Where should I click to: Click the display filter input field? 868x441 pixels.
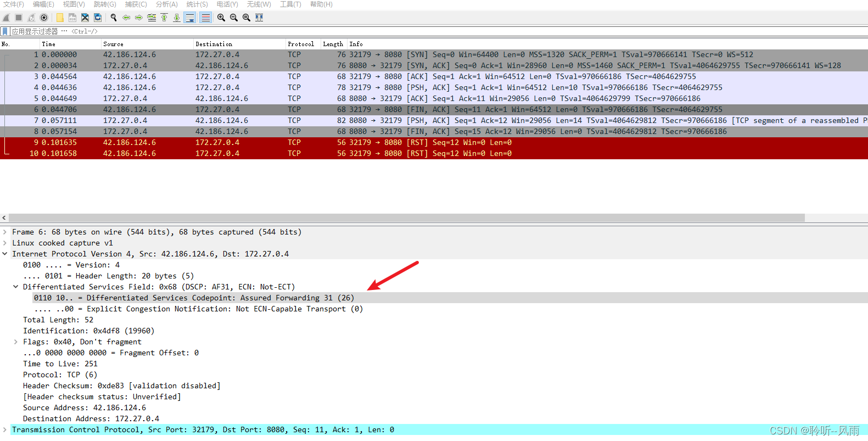click(439, 31)
